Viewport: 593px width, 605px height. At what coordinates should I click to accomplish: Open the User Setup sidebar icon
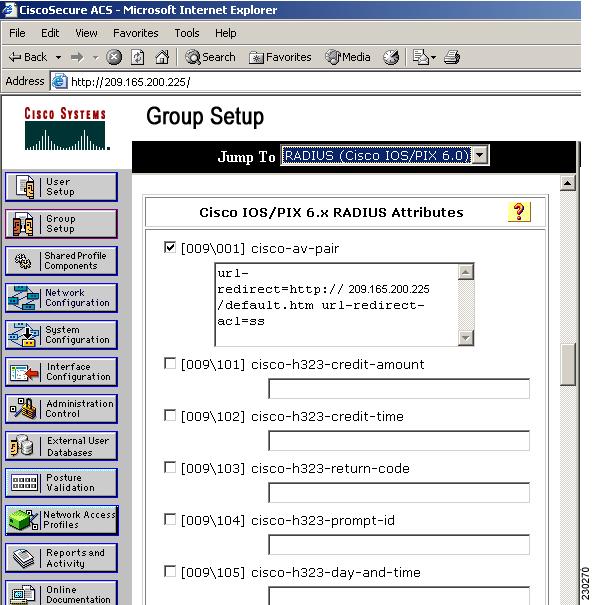pyautogui.click(x=25, y=187)
